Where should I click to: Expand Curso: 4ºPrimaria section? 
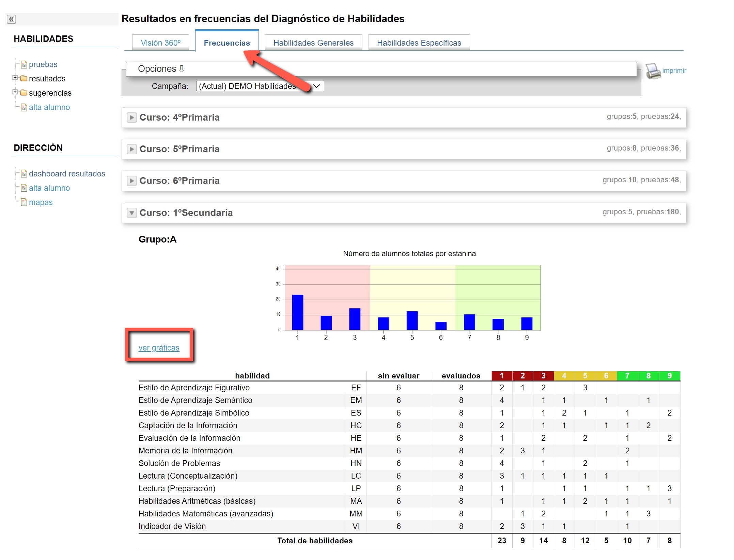[x=132, y=118]
